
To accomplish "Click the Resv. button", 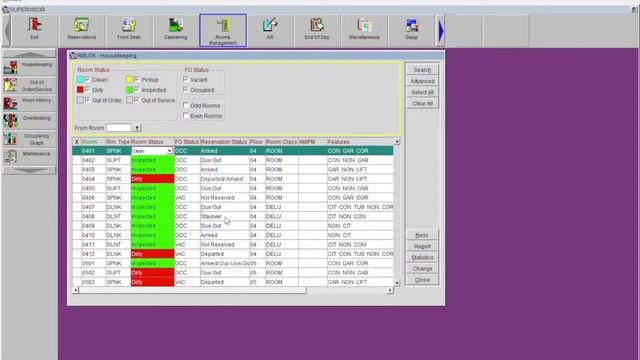I will pos(422,235).
